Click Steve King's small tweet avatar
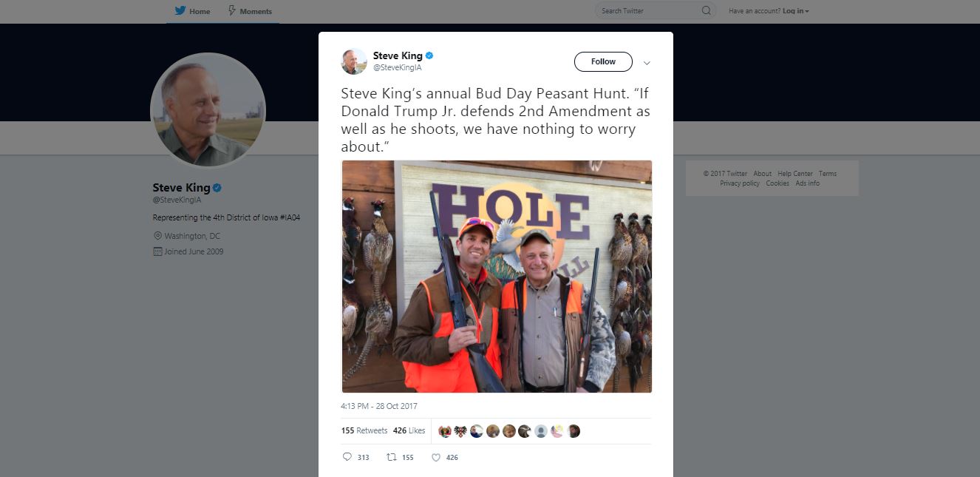Screen dimensions: 980x477 tap(354, 61)
